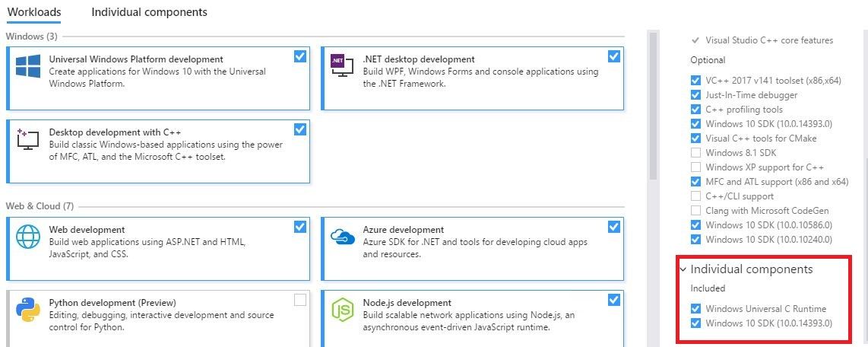Uncheck the Node.js development workload checkbox

[x=614, y=300]
